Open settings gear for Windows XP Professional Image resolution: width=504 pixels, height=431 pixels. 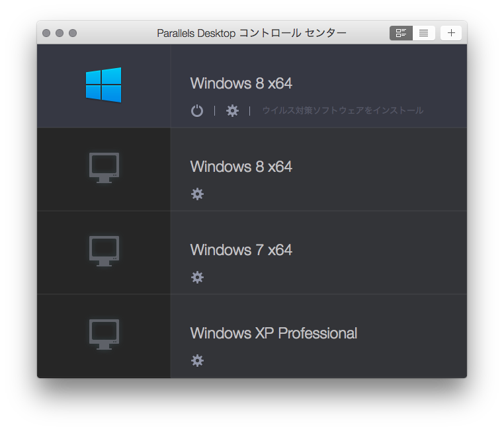(x=197, y=361)
